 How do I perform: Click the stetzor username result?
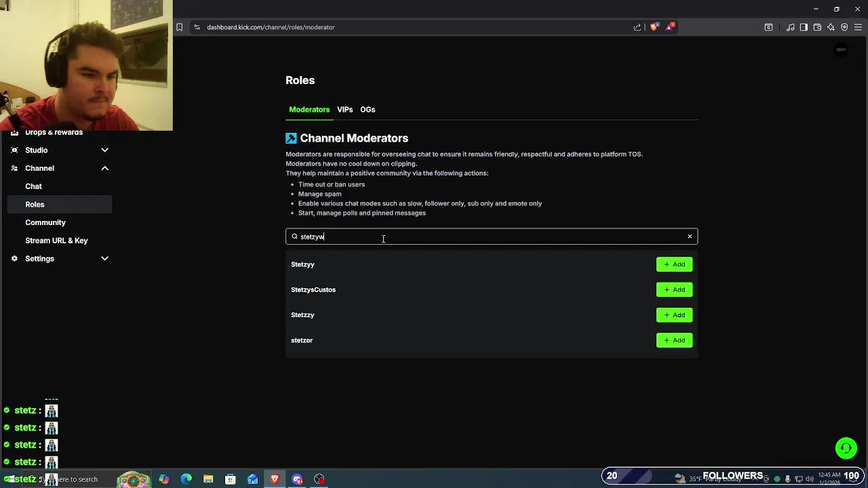coord(302,340)
